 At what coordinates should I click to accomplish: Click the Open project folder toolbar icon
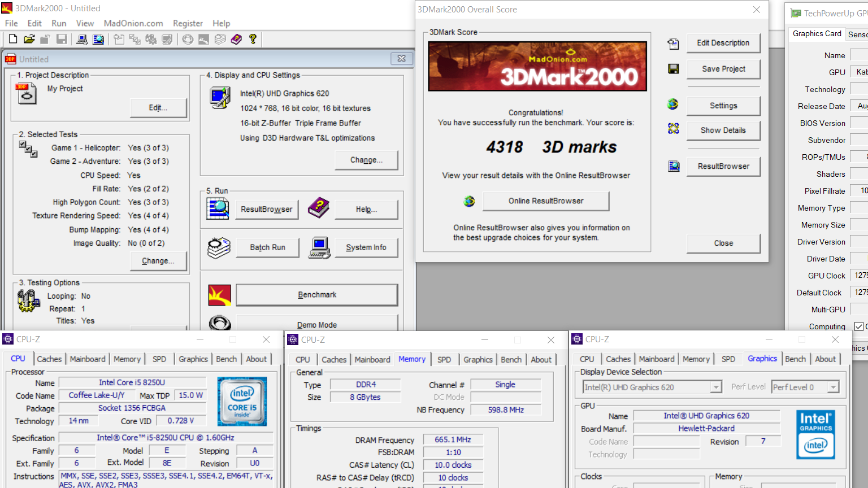(29, 39)
